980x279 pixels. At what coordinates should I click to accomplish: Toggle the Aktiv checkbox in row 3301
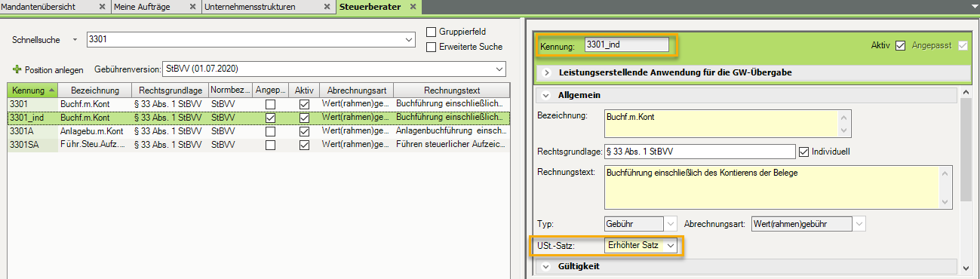304,104
